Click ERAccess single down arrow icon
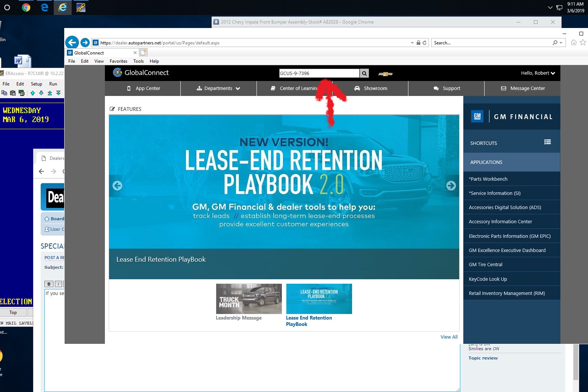588x392 pixels. click(x=41, y=93)
